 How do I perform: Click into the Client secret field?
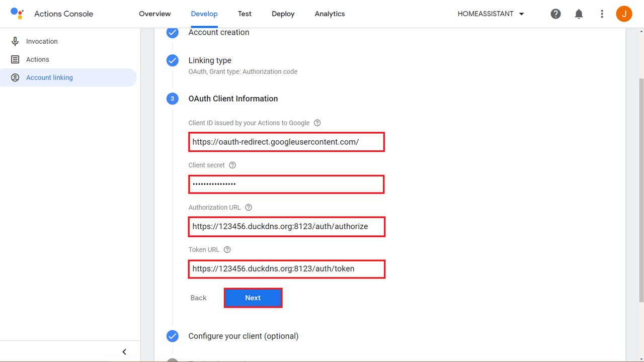287,184
